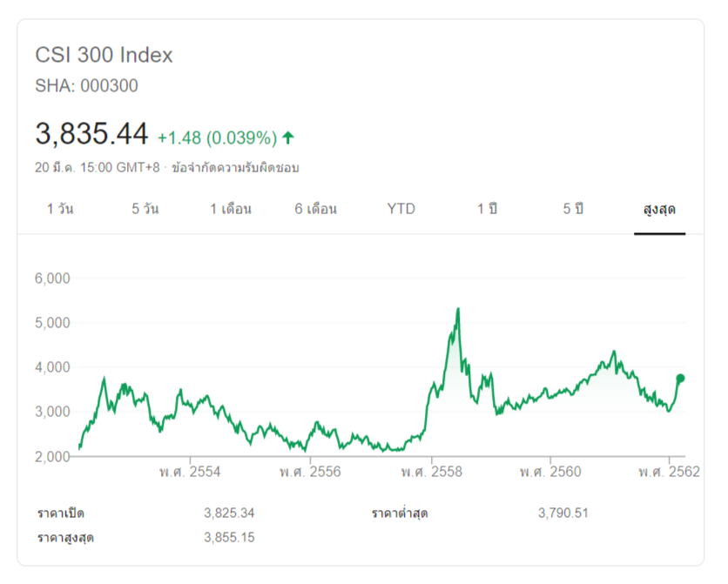The width and height of the screenshot is (728, 584).
Task: Show the 6 เดือน chart range
Action: point(316,209)
